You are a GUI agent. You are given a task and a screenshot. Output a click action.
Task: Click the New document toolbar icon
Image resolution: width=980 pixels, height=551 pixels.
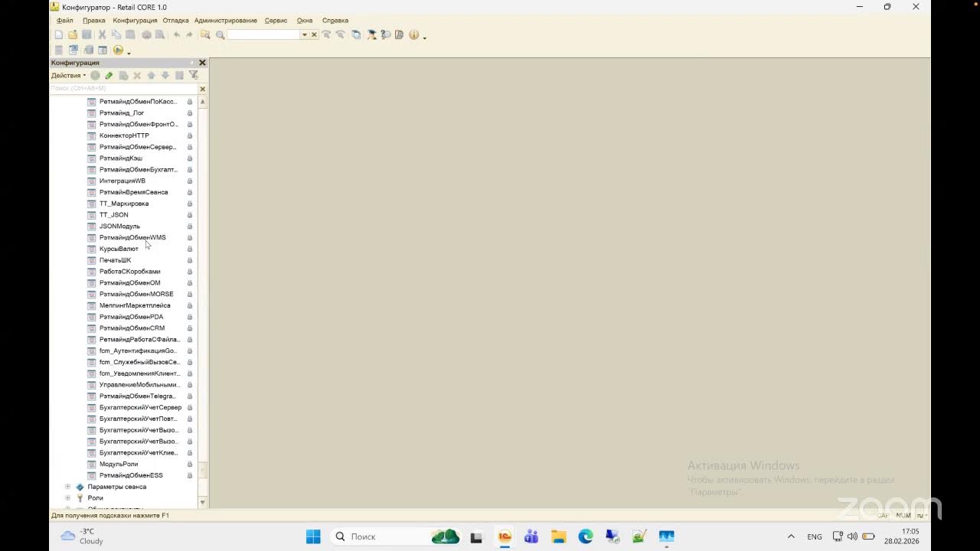[x=59, y=34]
